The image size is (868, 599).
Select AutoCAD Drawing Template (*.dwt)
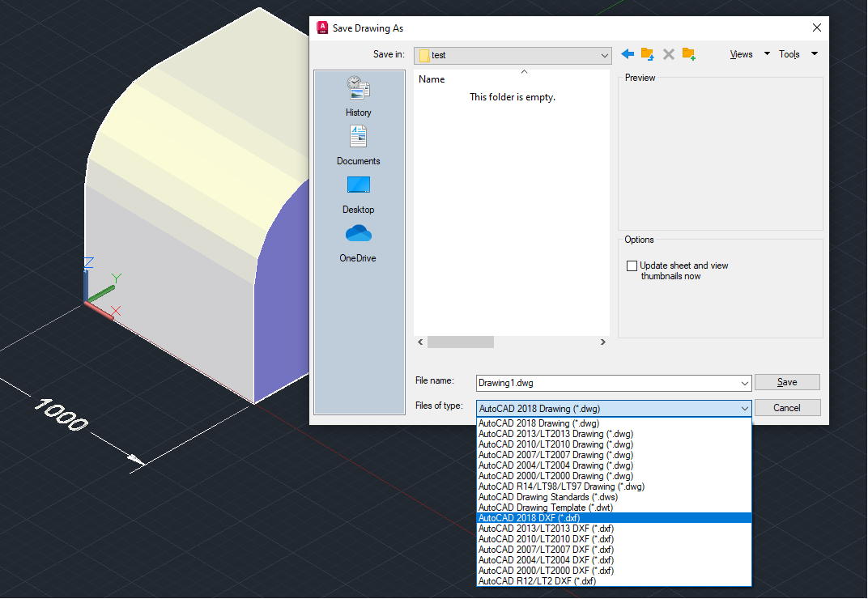(x=614, y=508)
